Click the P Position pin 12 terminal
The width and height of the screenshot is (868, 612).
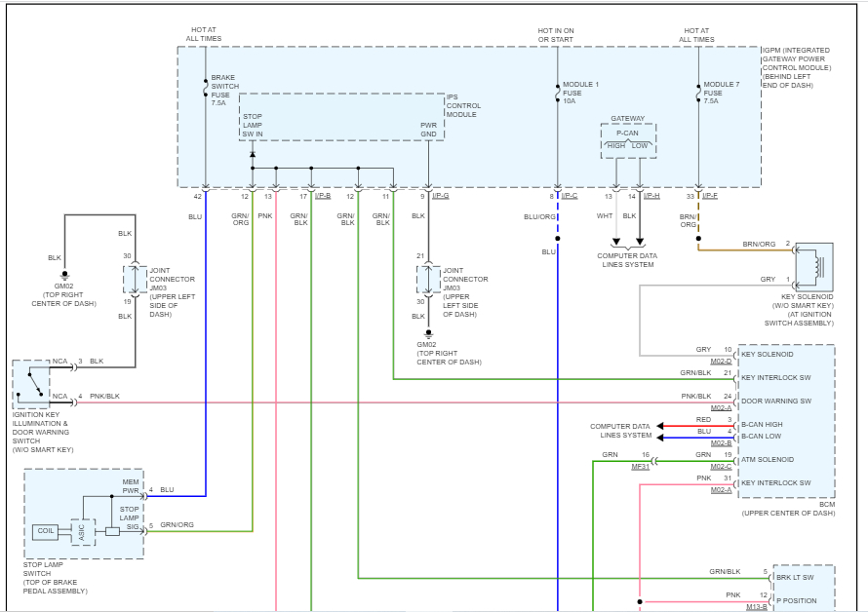click(x=770, y=599)
